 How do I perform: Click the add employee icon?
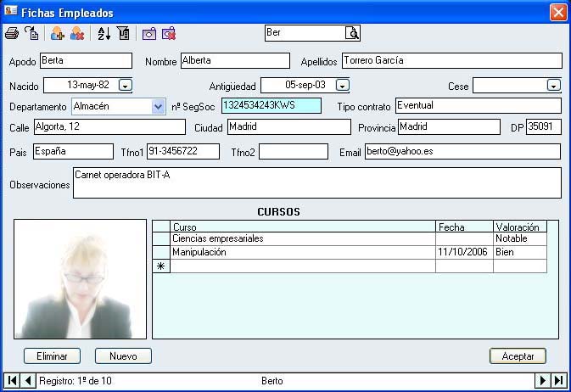point(58,34)
